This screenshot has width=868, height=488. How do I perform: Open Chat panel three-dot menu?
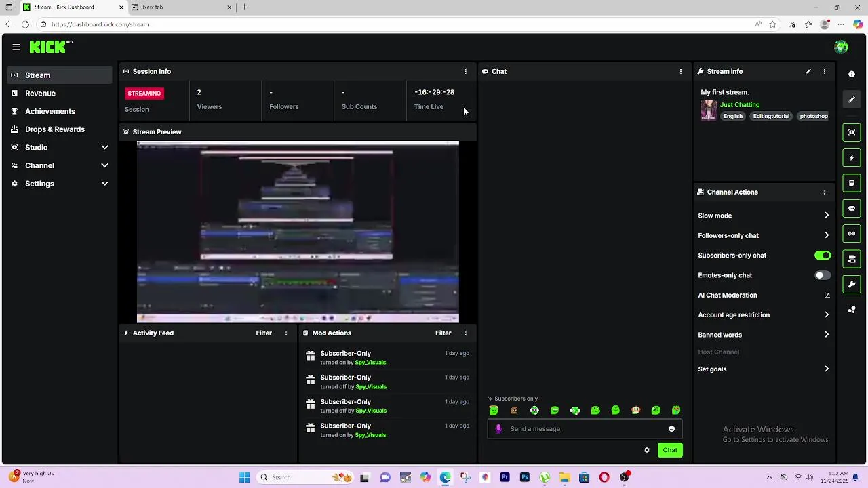pos(681,71)
